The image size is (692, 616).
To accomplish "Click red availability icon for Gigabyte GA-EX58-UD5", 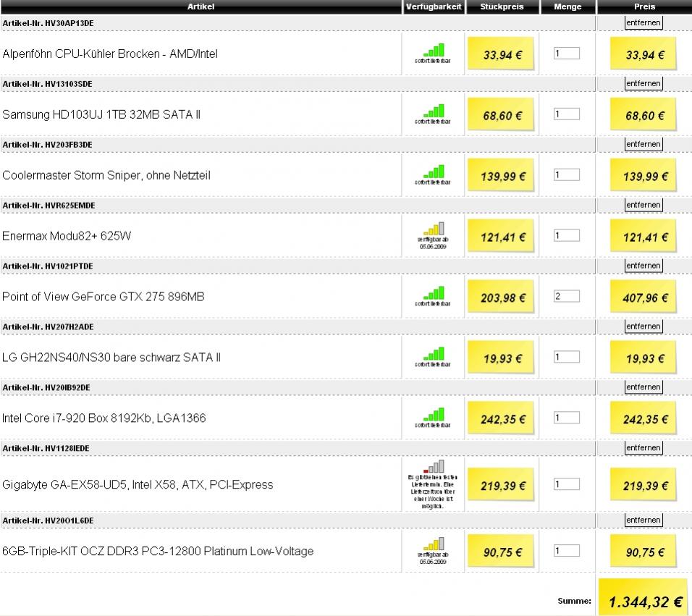I will pos(434,466).
